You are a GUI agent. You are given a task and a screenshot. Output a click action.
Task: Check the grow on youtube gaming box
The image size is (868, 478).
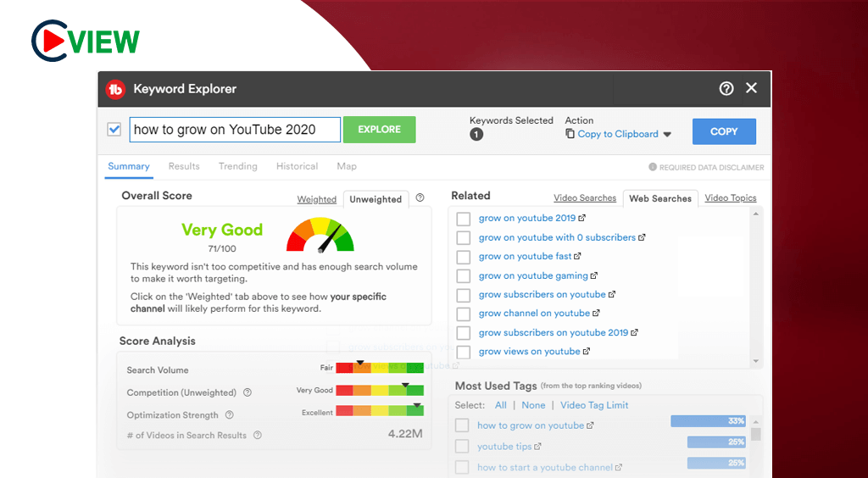tap(464, 276)
